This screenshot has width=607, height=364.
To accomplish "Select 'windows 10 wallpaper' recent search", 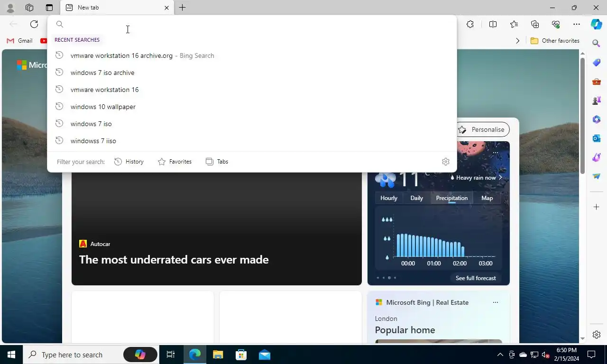I will click(x=252, y=107).
